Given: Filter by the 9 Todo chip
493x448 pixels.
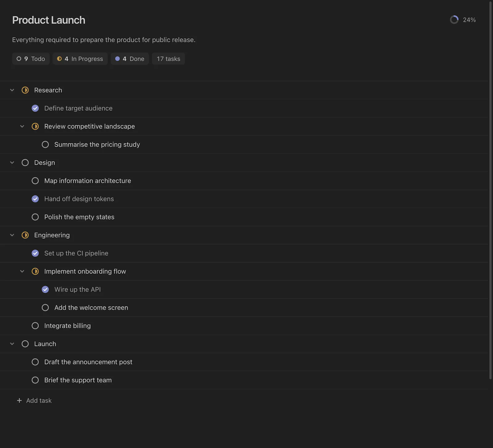Looking at the screenshot, I should point(31,59).
